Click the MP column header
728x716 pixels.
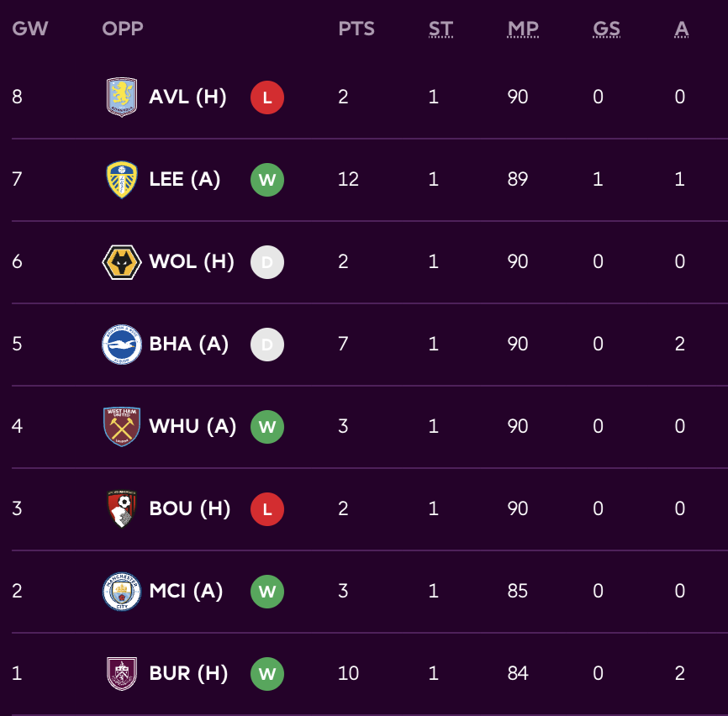(x=523, y=29)
